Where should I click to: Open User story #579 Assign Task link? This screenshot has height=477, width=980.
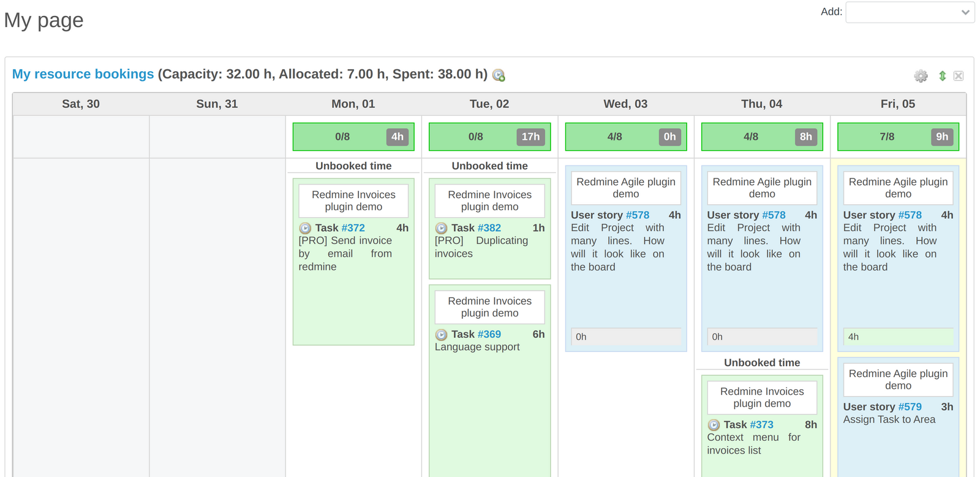coord(910,406)
